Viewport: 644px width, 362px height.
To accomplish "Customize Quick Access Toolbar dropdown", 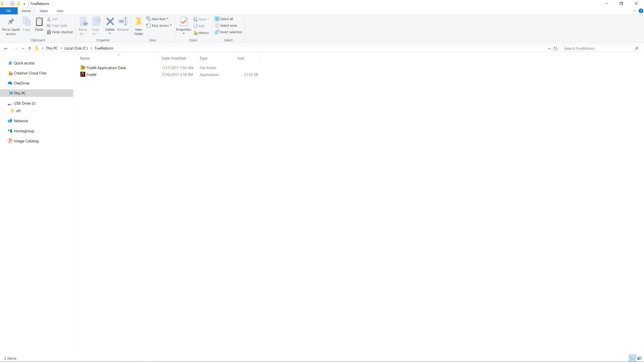I will [24, 4].
